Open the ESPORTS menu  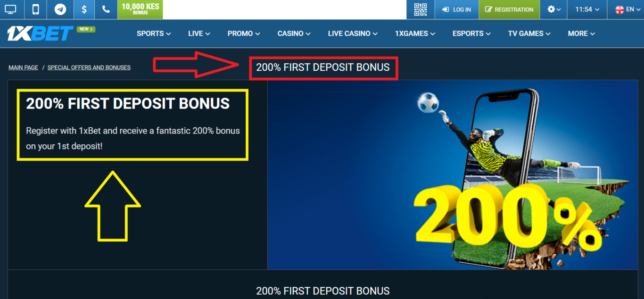pyautogui.click(x=471, y=33)
